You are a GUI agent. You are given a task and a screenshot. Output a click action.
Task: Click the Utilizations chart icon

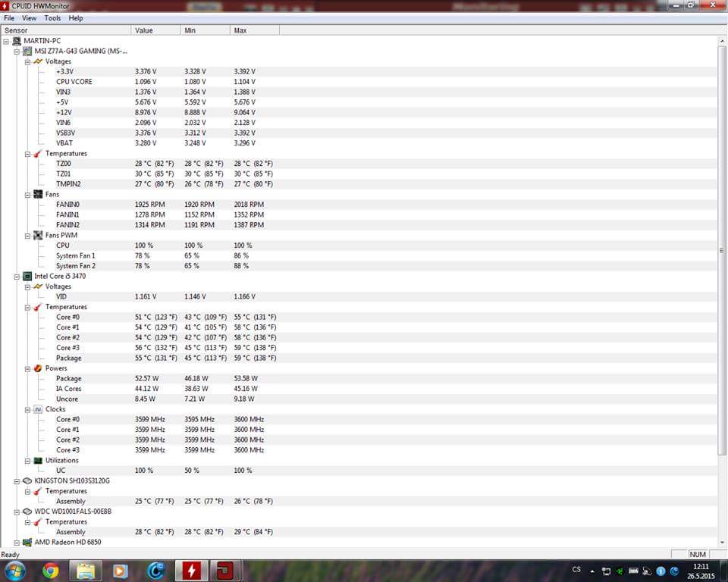click(38, 461)
